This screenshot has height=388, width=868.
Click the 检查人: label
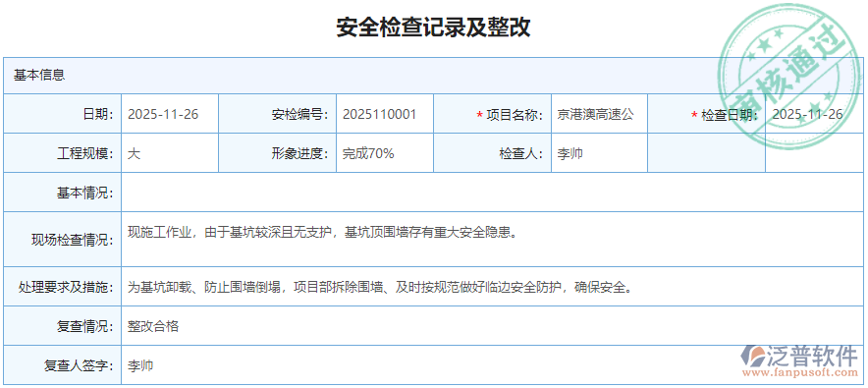click(521, 153)
